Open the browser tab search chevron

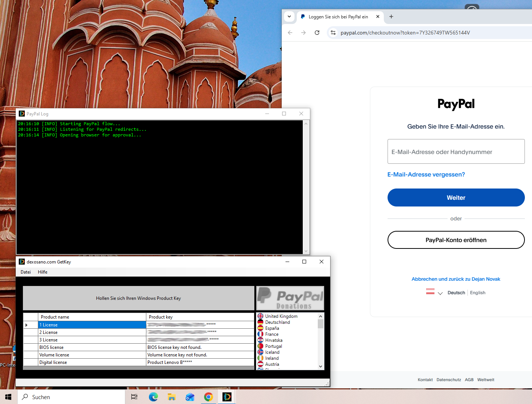point(289,16)
